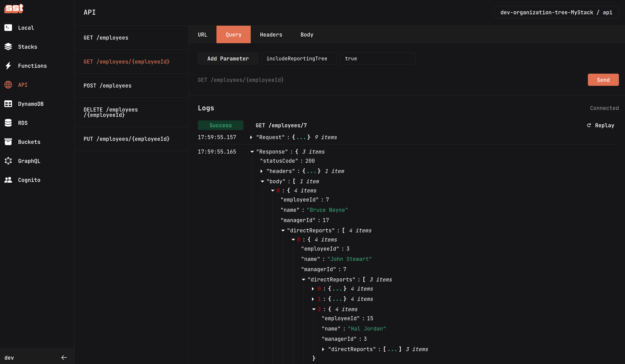Click the Local terminal icon
625x364 pixels.
pyautogui.click(x=8, y=28)
